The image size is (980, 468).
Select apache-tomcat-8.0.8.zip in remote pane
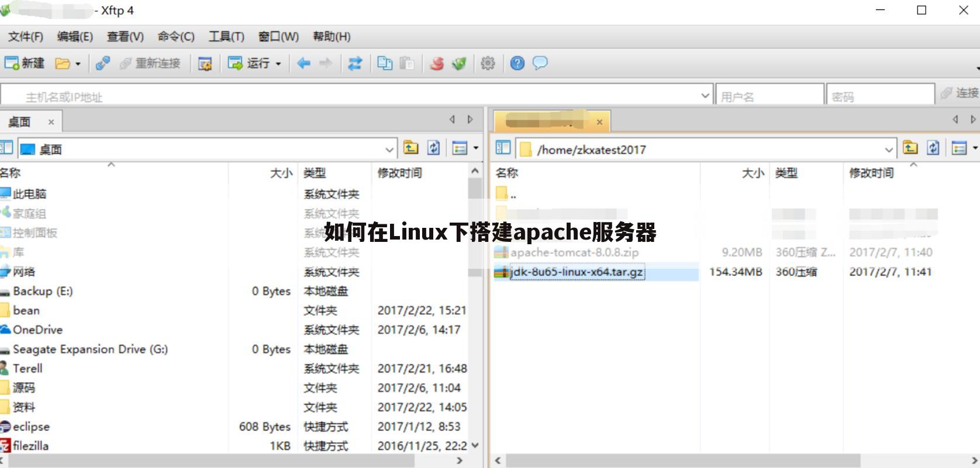click(x=574, y=252)
